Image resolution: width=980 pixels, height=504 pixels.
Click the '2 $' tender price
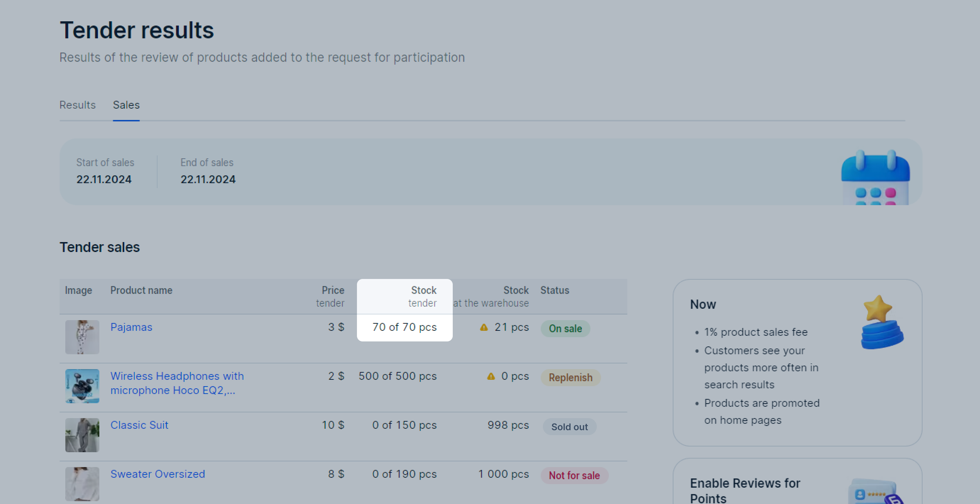(336, 376)
